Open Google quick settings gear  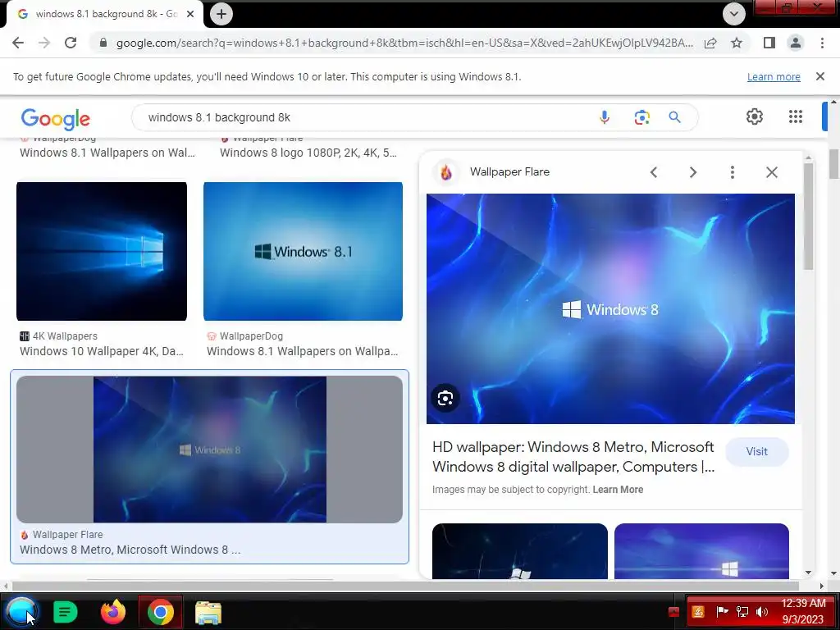coord(755,116)
